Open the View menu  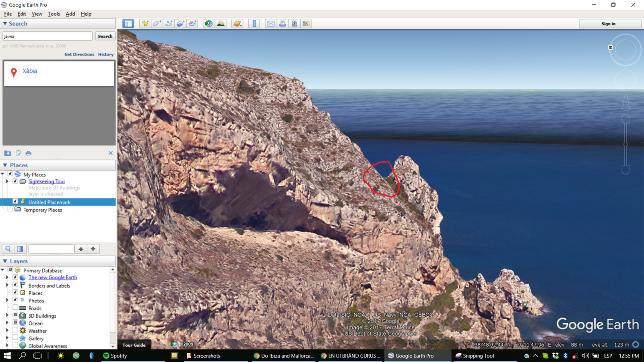tap(37, 14)
